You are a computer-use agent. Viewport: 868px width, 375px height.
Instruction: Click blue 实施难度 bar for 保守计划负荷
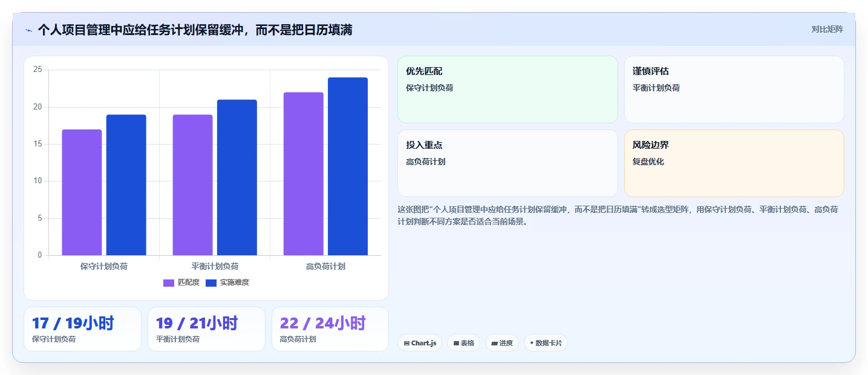point(126,185)
